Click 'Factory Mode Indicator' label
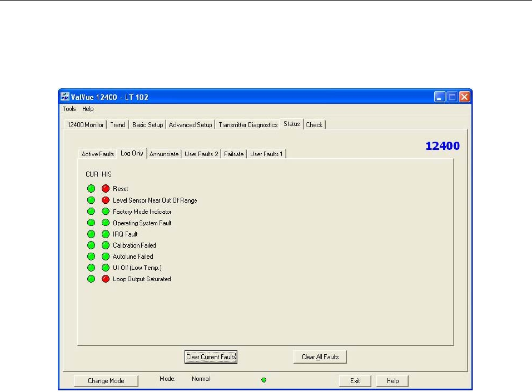Viewport: 532px width, 392px height. click(142, 212)
